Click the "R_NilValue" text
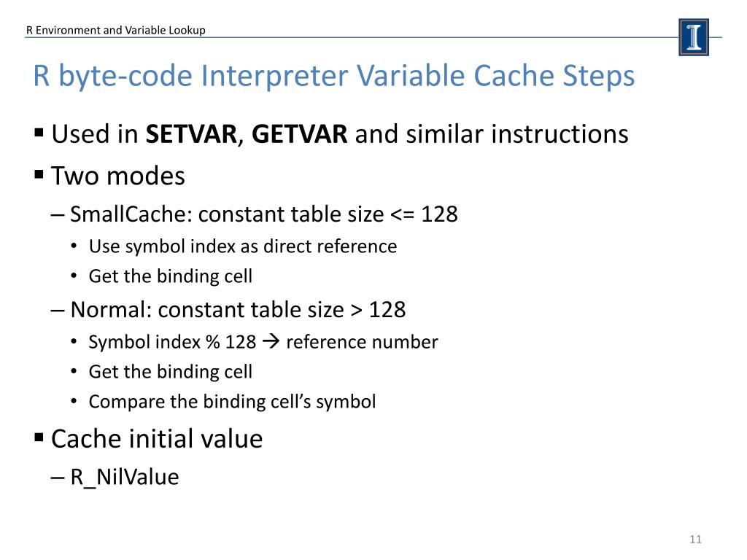747x560 pixels. pos(125,478)
